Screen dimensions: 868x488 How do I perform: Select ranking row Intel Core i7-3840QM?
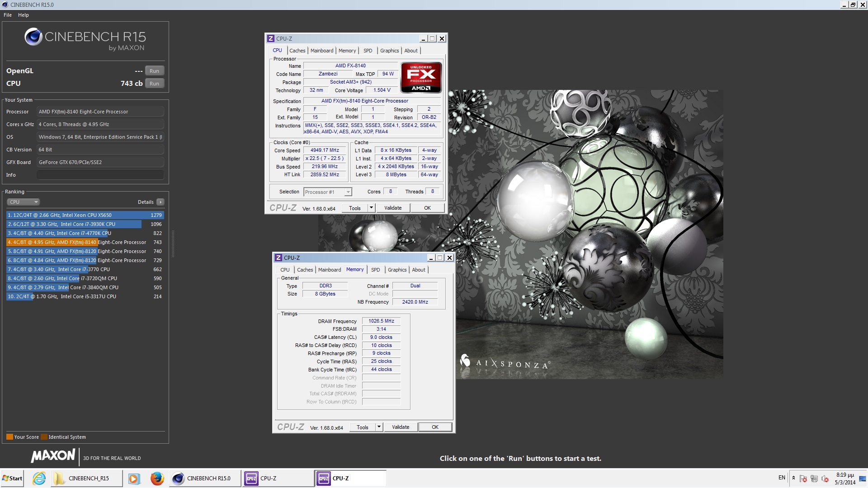pyautogui.click(x=85, y=287)
